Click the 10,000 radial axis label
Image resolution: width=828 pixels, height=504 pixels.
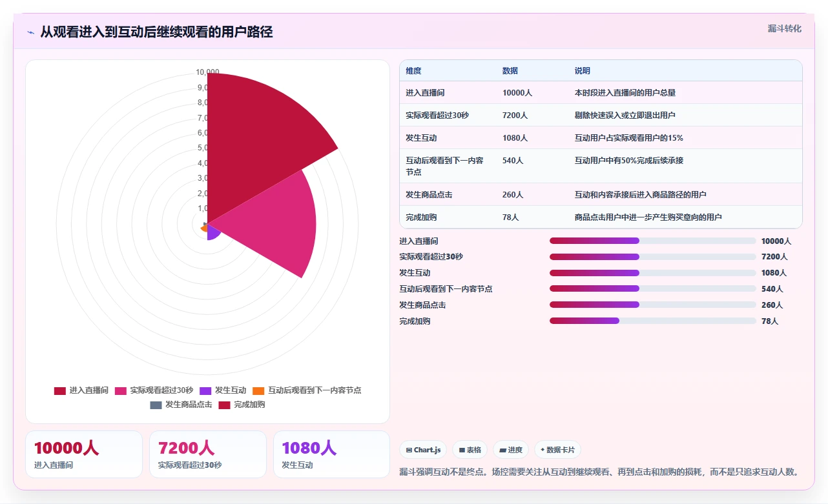pos(207,72)
